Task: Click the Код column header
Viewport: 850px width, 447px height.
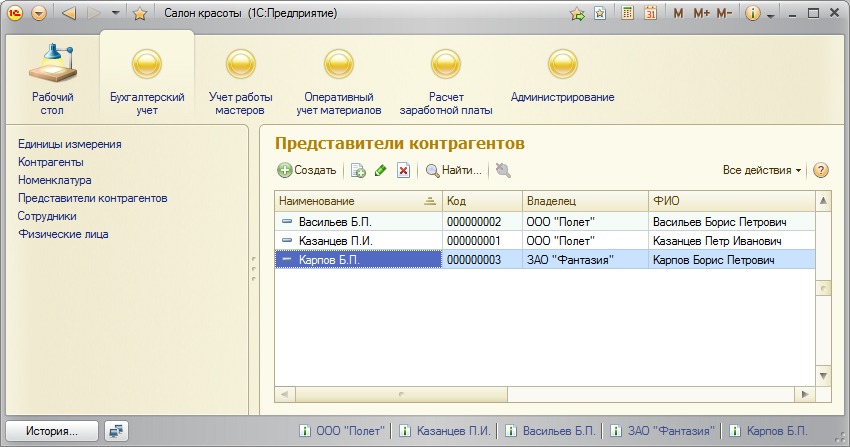Action: click(482, 201)
